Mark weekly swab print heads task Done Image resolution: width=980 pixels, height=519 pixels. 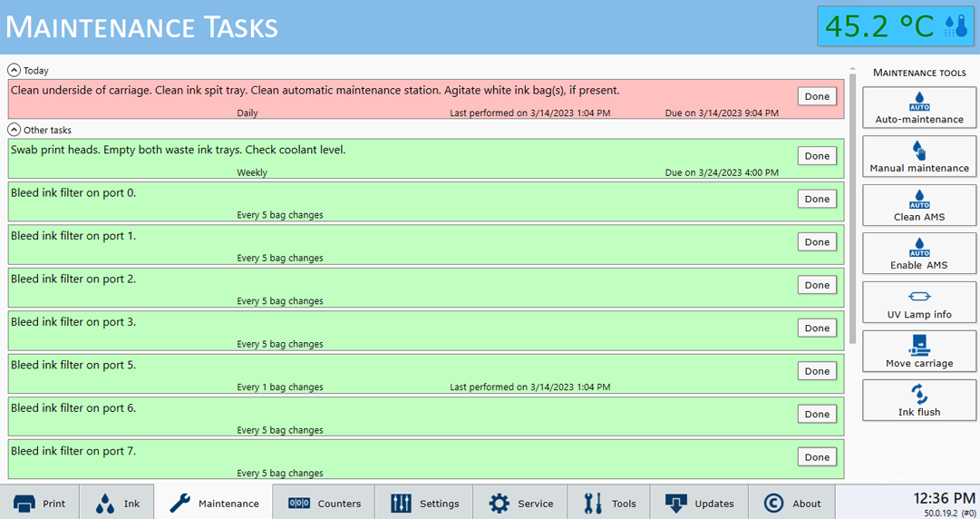click(817, 156)
